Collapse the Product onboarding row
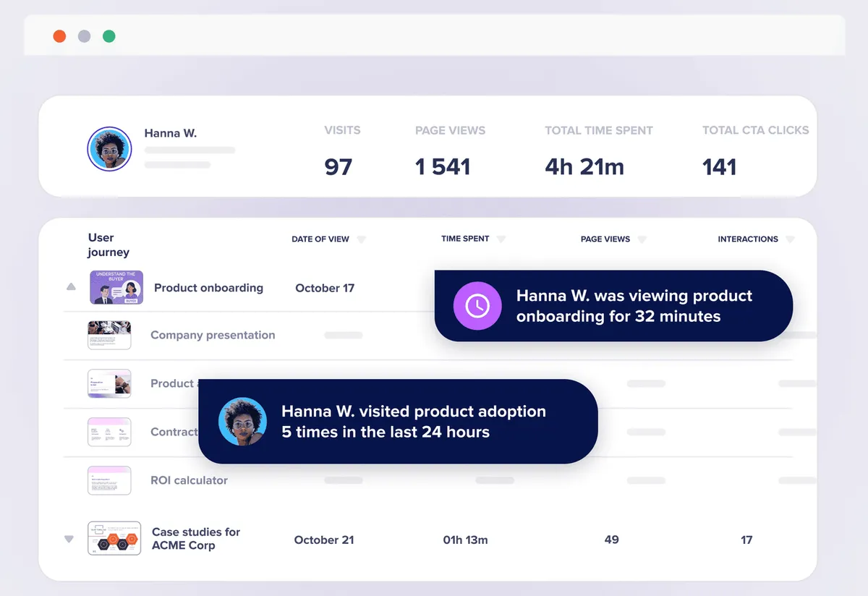The width and height of the screenshot is (868, 596). pyautogui.click(x=71, y=287)
